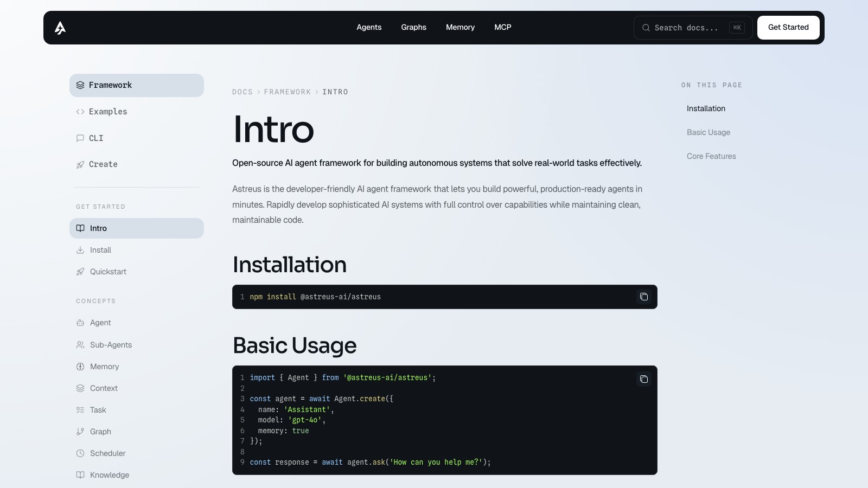Click the Intro book icon
The image size is (868, 488).
coord(80,228)
